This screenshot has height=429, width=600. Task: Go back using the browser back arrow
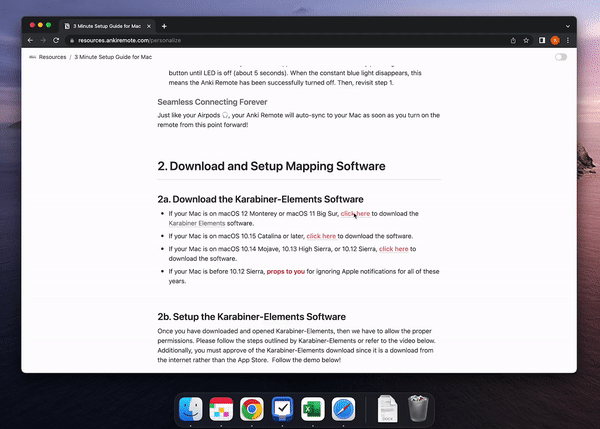click(30, 40)
